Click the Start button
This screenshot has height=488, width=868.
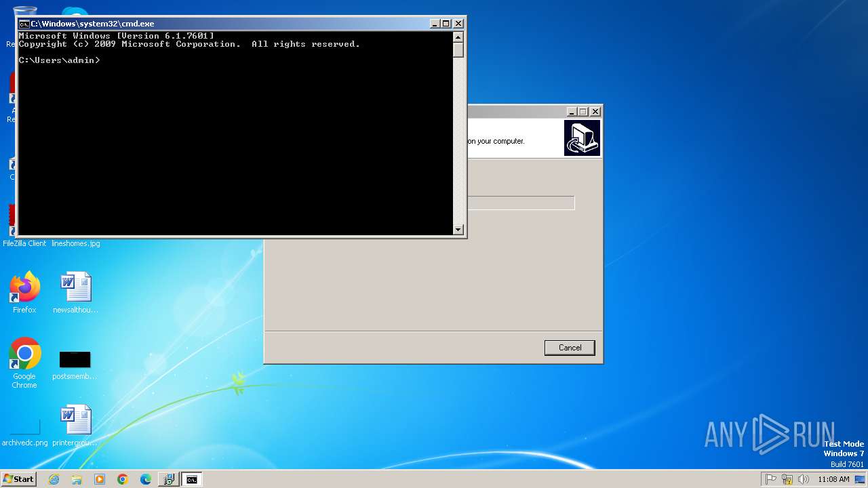point(18,479)
